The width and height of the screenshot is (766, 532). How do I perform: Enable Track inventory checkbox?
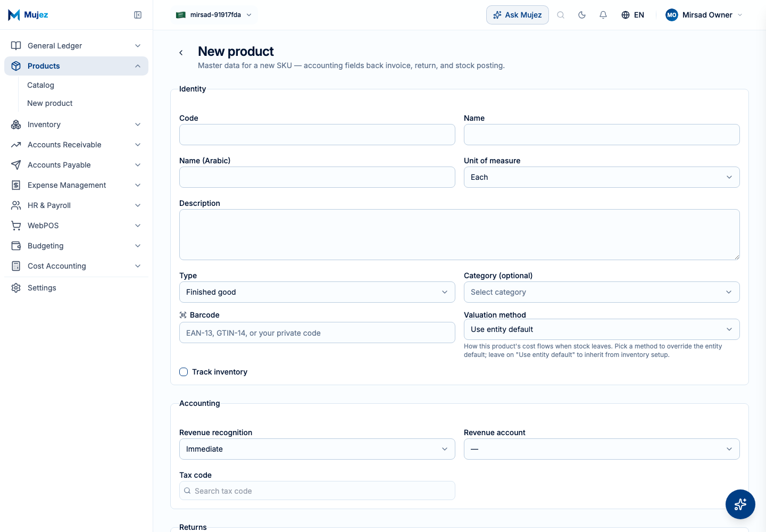pyautogui.click(x=184, y=372)
